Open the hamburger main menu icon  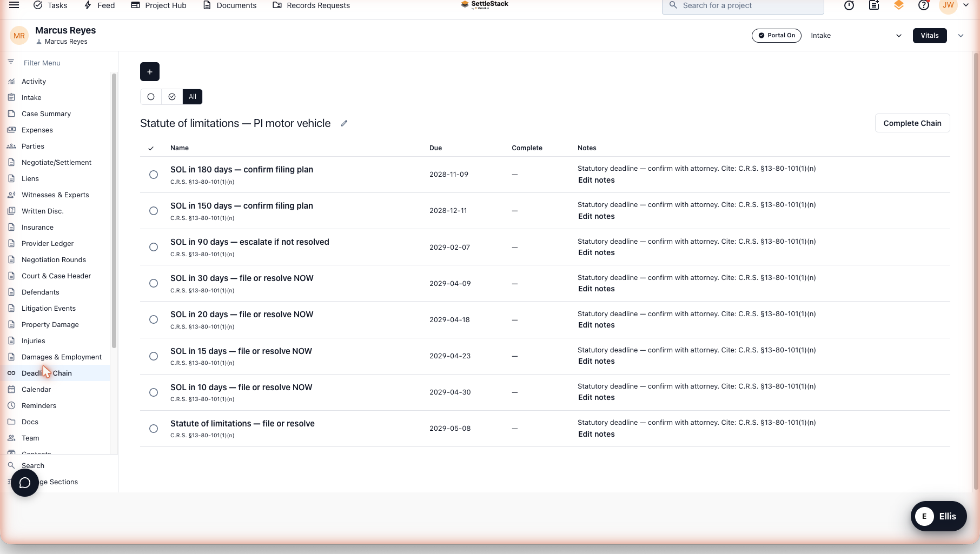point(14,5)
